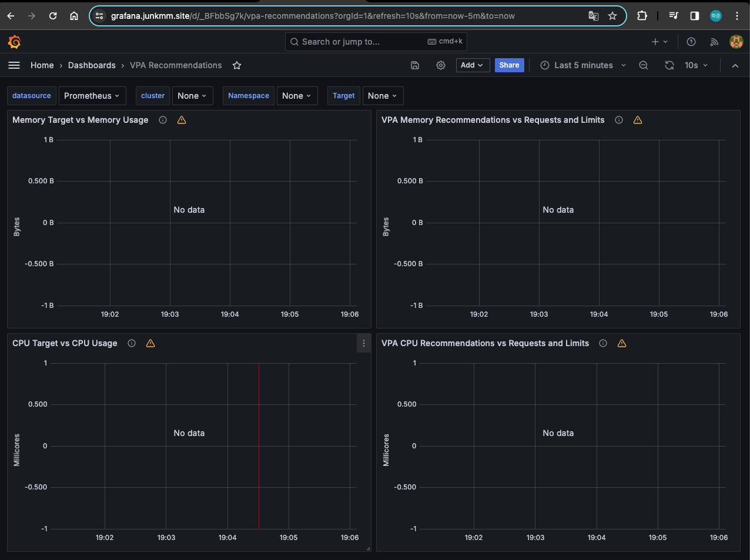Click info icon on CPU Target panel
Screen dimensions: 750x560
pyautogui.click(x=132, y=343)
